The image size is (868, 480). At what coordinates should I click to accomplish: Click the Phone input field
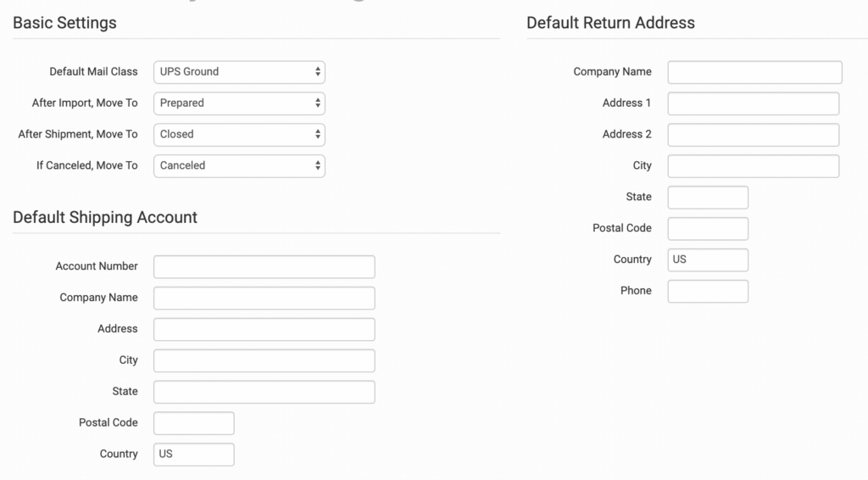708,292
